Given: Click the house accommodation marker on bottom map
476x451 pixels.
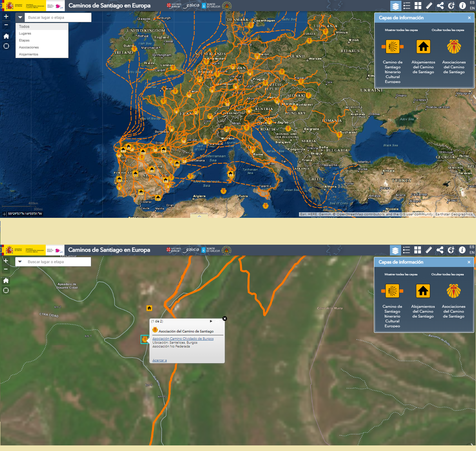Looking at the screenshot, I should [149, 308].
